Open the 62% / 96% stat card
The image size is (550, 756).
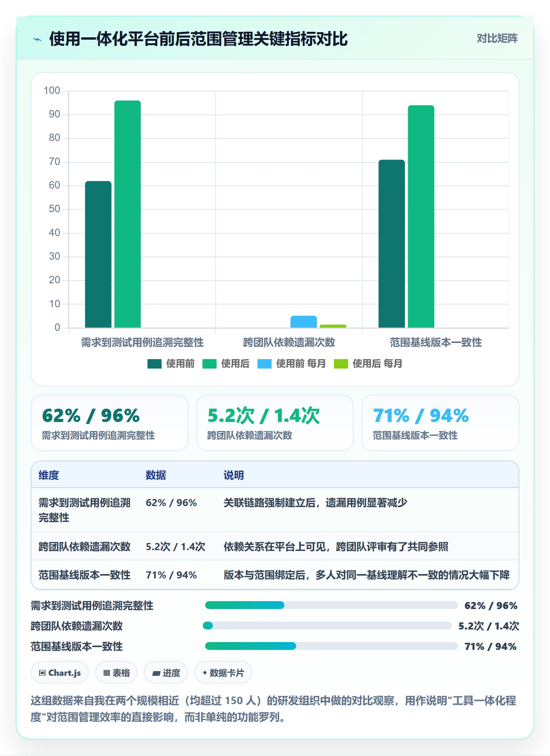(110, 423)
